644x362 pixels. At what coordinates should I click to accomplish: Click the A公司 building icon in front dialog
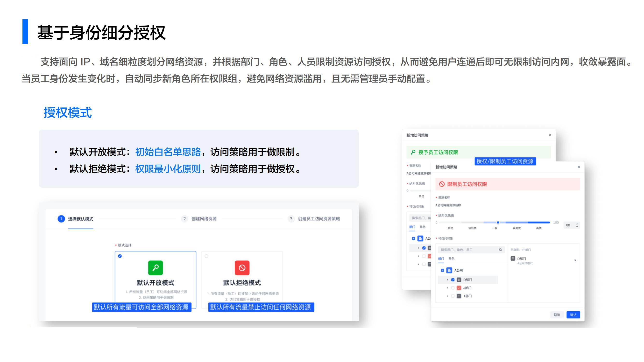(449, 270)
